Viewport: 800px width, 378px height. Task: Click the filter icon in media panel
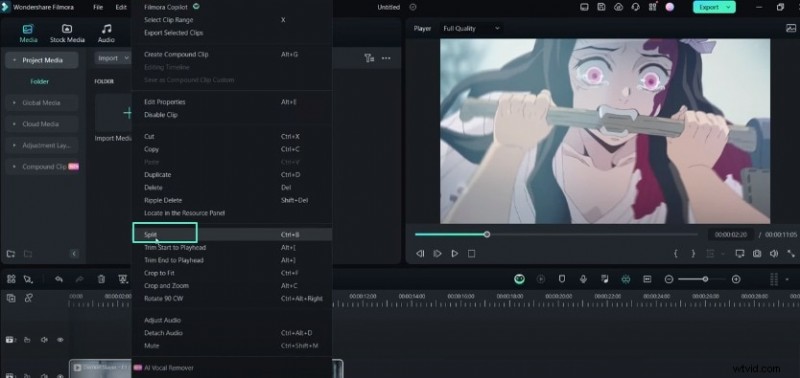(369, 58)
